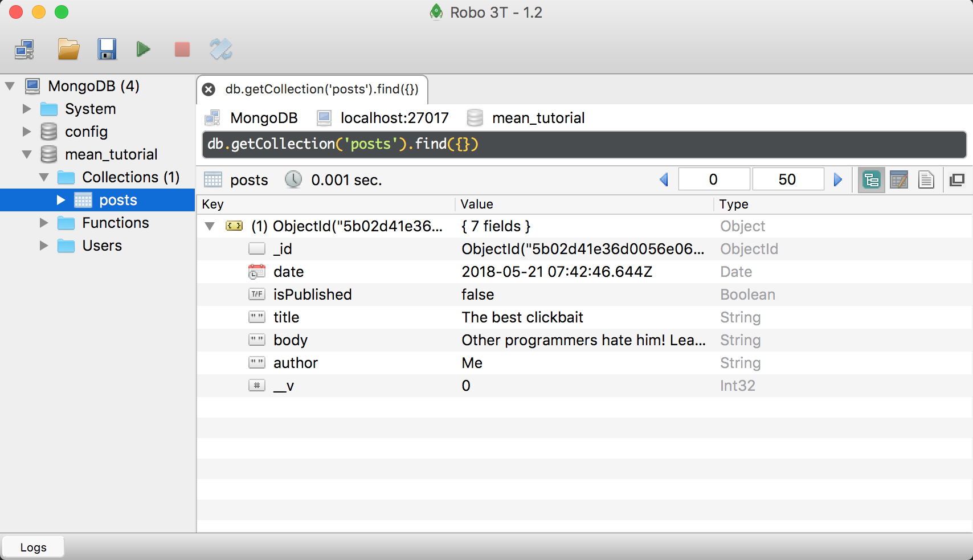This screenshot has height=560, width=973.
Task: Open the Connect to server icon
Action: point(24,50)
